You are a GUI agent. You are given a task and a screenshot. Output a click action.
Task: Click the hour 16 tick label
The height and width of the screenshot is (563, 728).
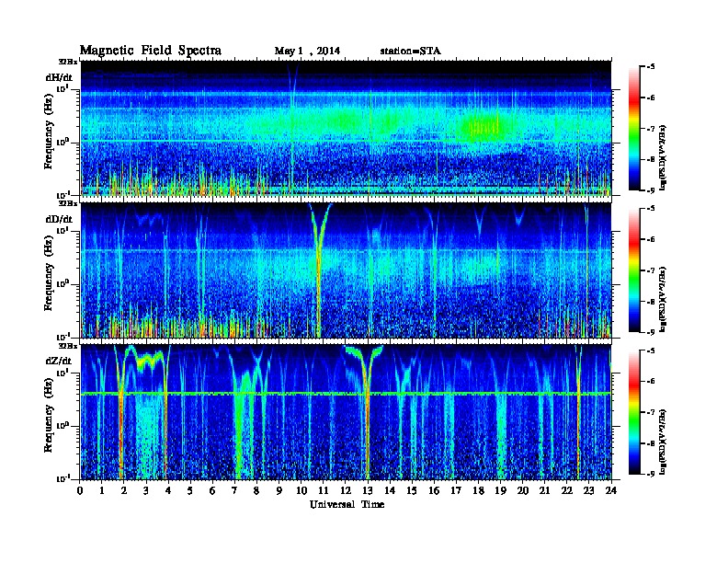(x=434, y=490)
